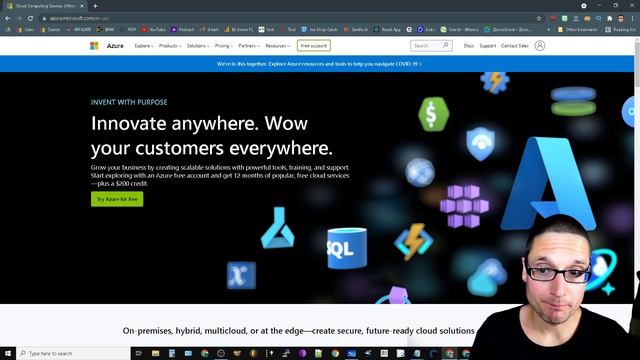Open the Contact Sales link
The width and height of the screenshot is (640, 360).
tap(514, 46)
